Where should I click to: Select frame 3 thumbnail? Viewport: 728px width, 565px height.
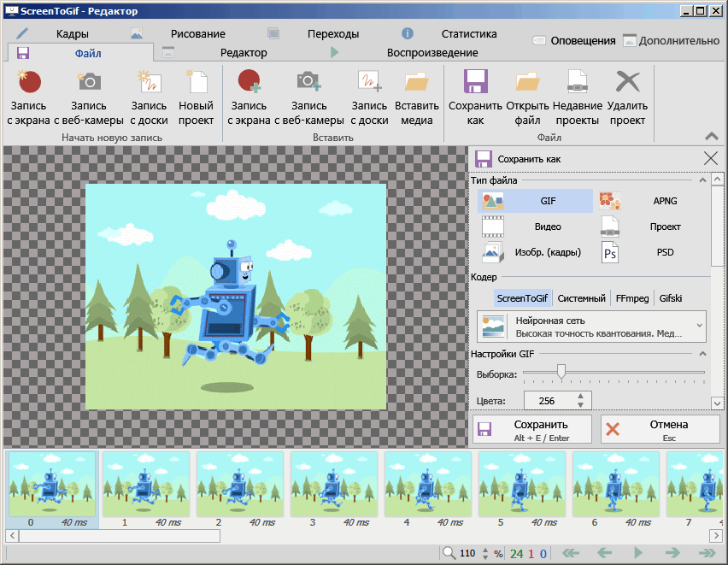point(333,484)
